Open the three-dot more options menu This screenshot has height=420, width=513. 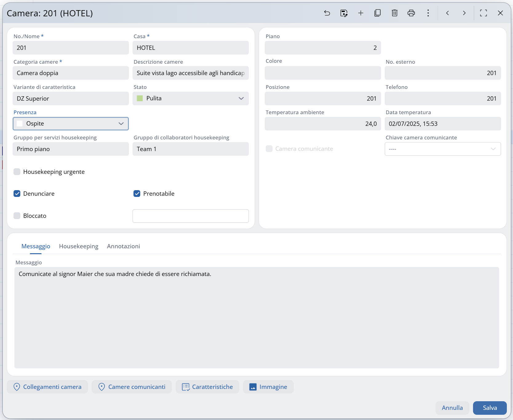[428, 13]
